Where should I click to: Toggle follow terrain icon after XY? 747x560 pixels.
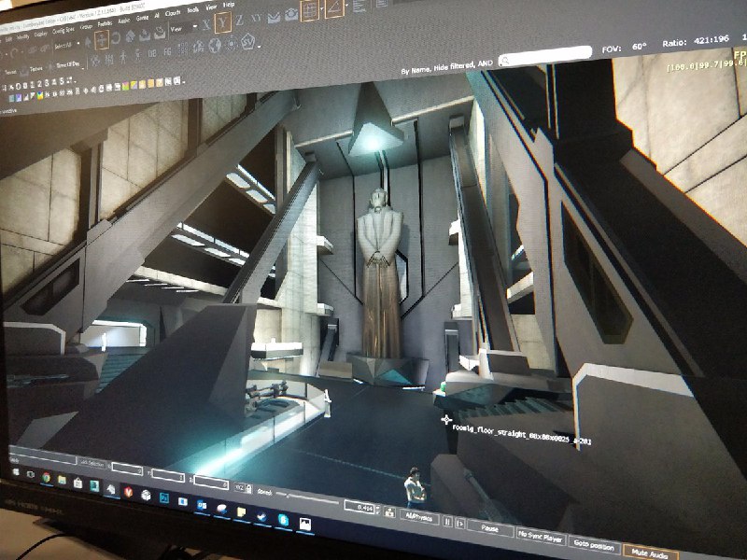(274, 18)
